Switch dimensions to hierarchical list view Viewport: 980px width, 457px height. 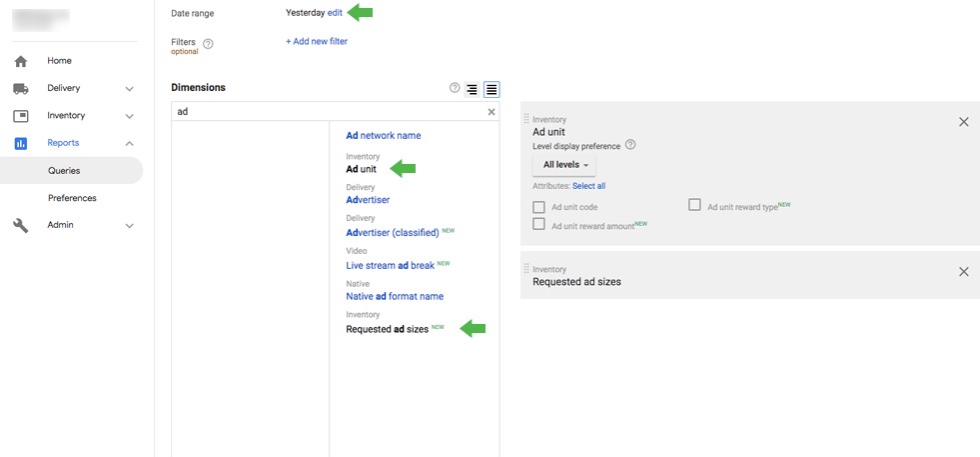point(472,89)
